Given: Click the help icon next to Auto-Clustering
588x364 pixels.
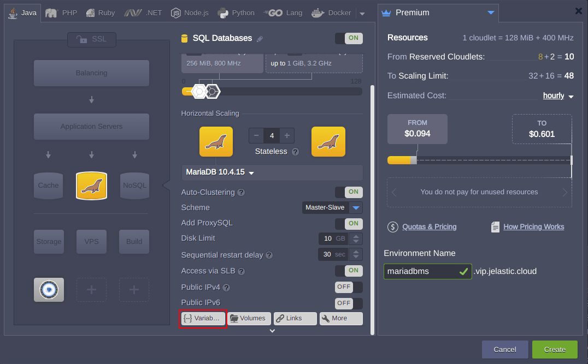Looking at the screenshot, I should (241, 193).
